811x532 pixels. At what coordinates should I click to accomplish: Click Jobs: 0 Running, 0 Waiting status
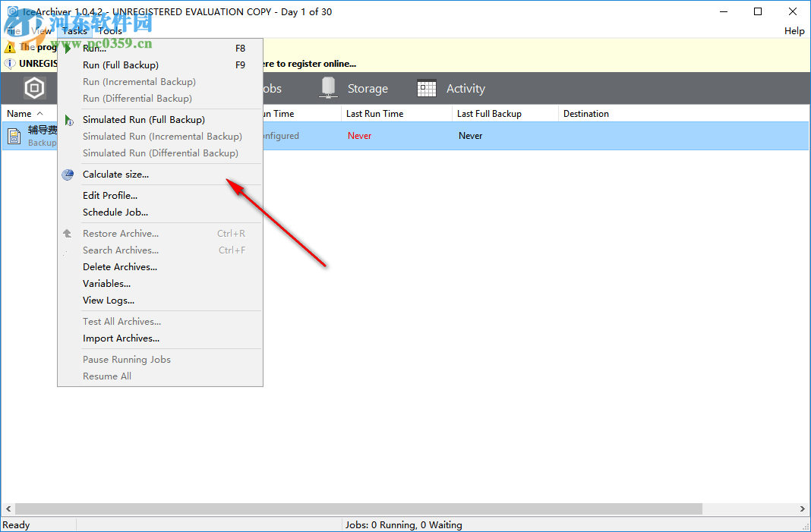click(x=404, y=524)
